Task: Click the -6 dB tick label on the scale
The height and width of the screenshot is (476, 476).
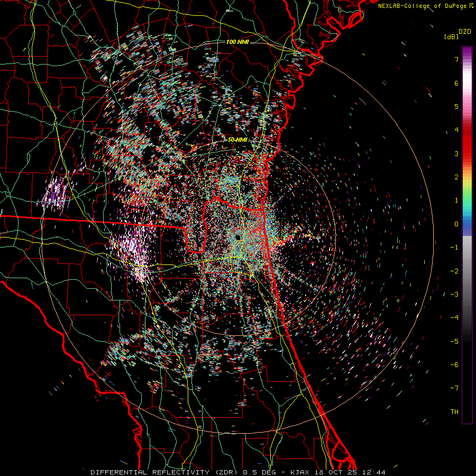Action: point(454,365)
